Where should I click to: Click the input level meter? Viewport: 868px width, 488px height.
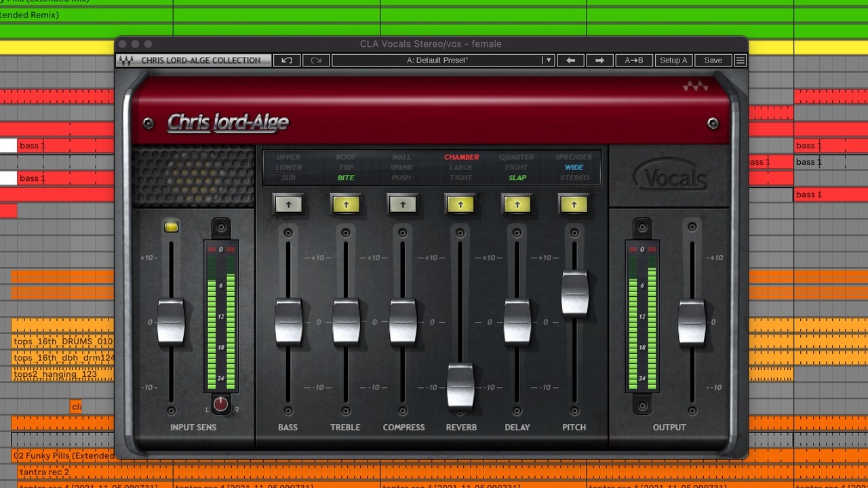click(x=220, y=316)
